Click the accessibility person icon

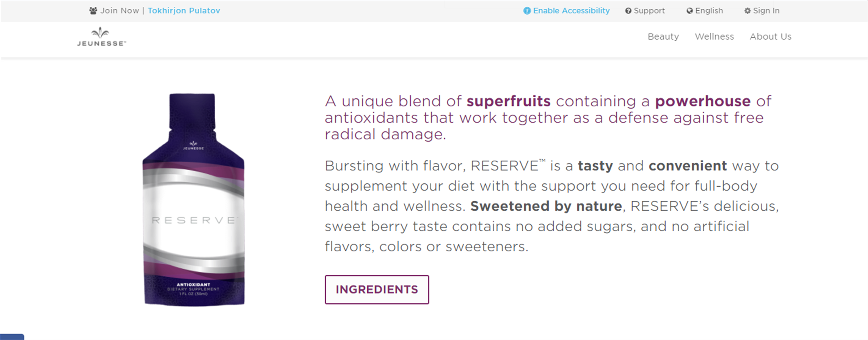pos(527,11)
